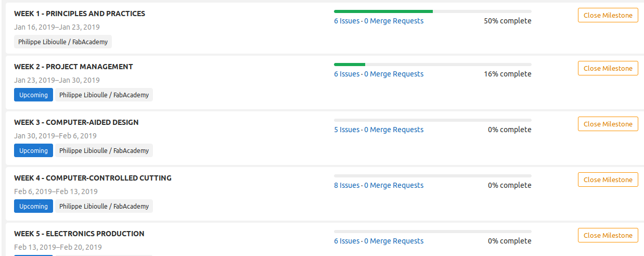Open the project label under Week 1
The width and height of the screenshot is (644, 256).
pos(63,42)
